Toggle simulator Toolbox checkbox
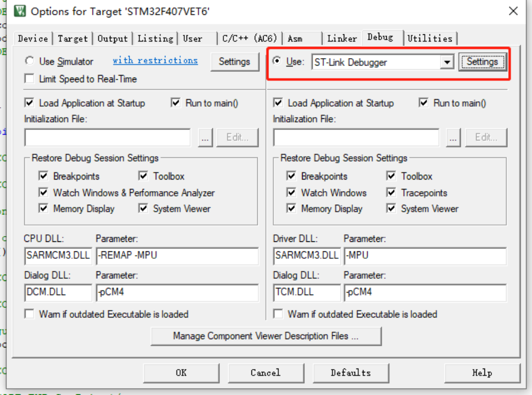 [x=143, y=176]
